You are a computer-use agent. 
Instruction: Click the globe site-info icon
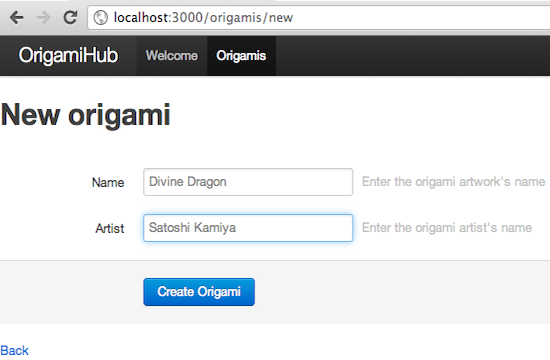click(101, 18)
